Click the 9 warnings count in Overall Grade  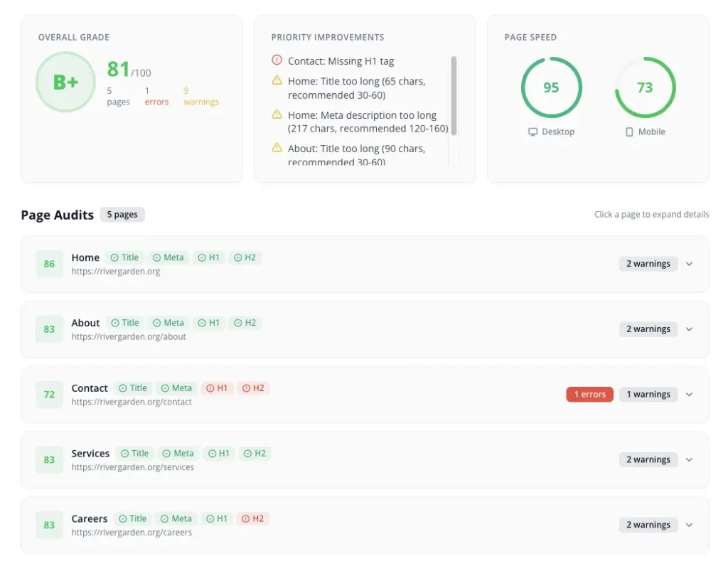[201, 96]
